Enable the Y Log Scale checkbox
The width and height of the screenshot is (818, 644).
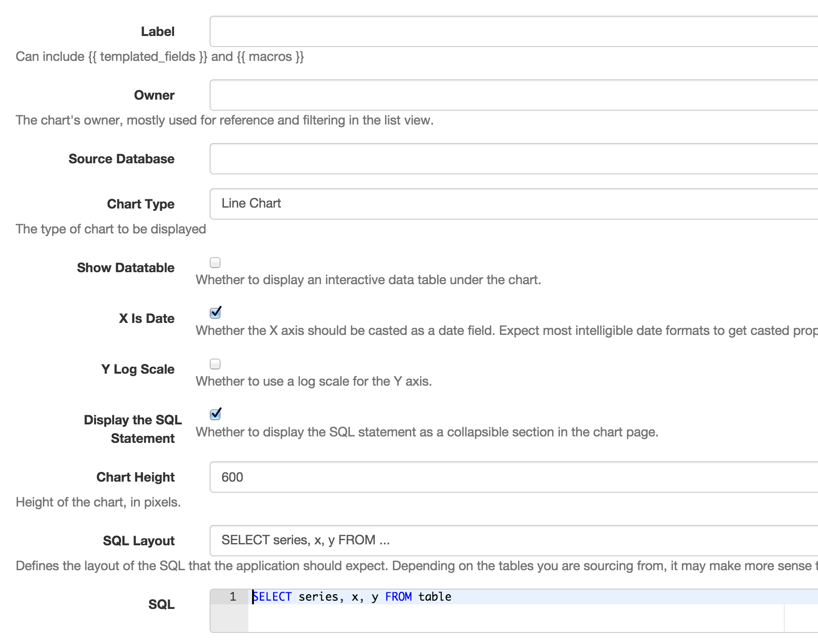click(215, 364)
